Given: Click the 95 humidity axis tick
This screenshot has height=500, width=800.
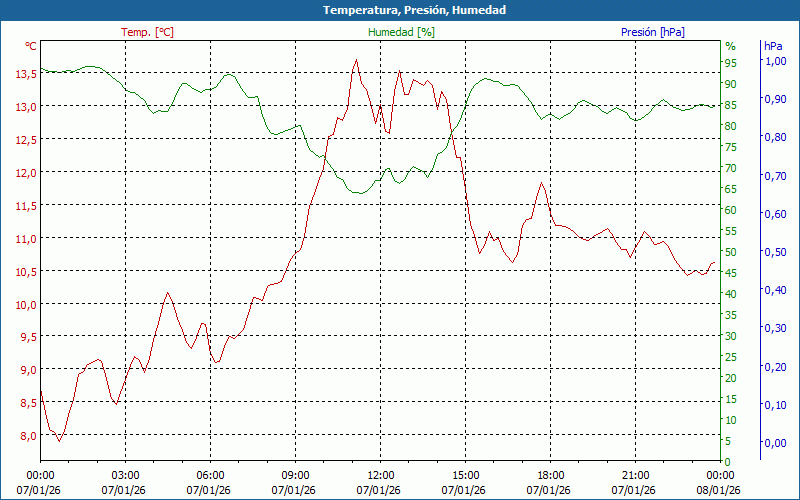Looking at the screenshot, I should (730, 62).
